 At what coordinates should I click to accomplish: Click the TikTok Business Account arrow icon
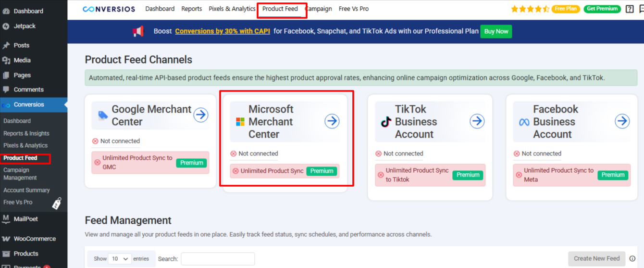(477, 121)
